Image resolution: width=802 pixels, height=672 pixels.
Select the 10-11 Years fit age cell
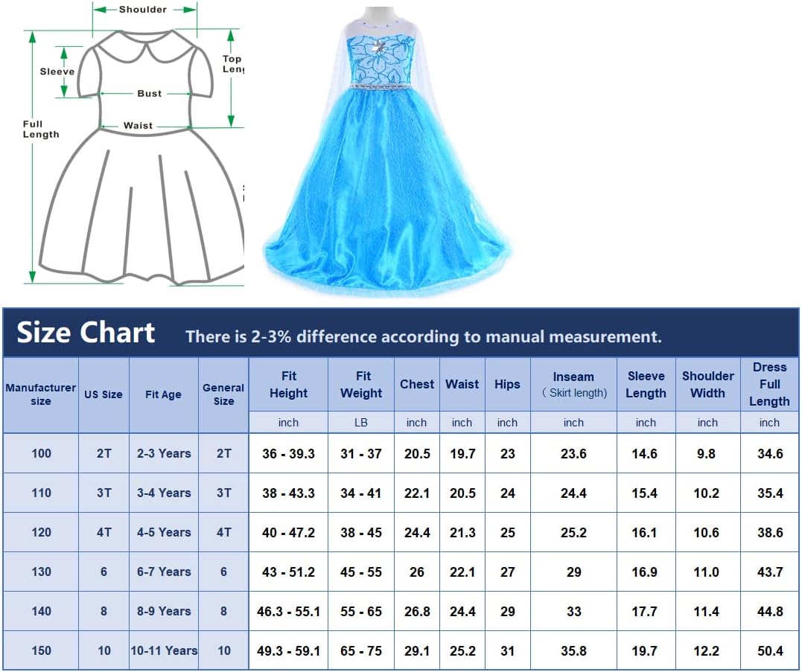[164, 650]
